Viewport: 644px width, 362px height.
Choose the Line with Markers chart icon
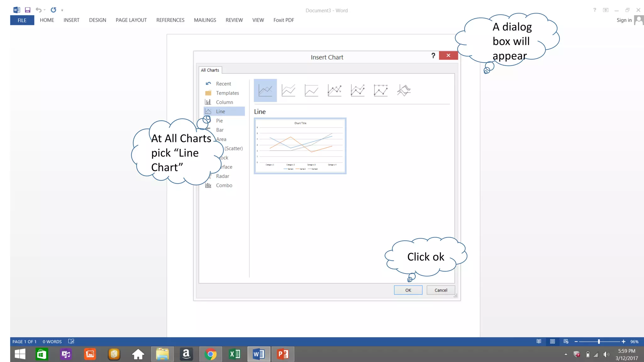334,90
